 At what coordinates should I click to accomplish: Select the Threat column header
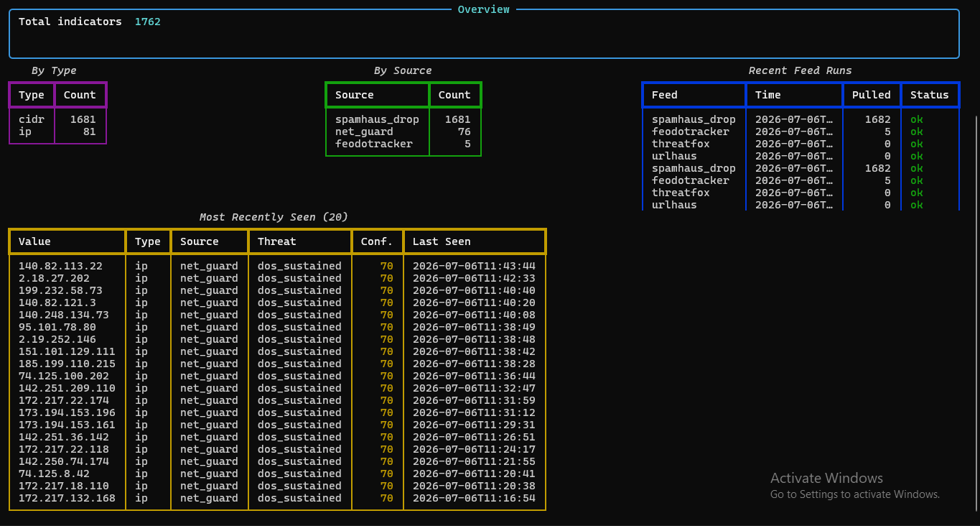click(277, 241)
